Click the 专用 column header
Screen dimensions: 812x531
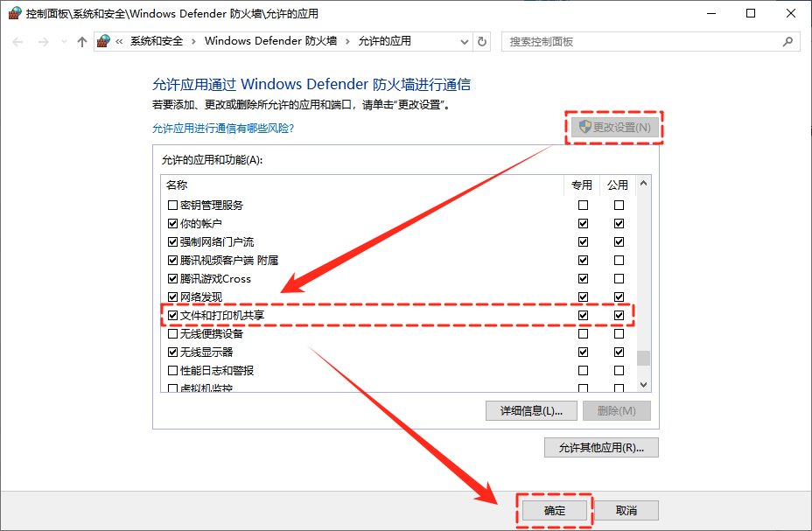(x=582, y=185)
